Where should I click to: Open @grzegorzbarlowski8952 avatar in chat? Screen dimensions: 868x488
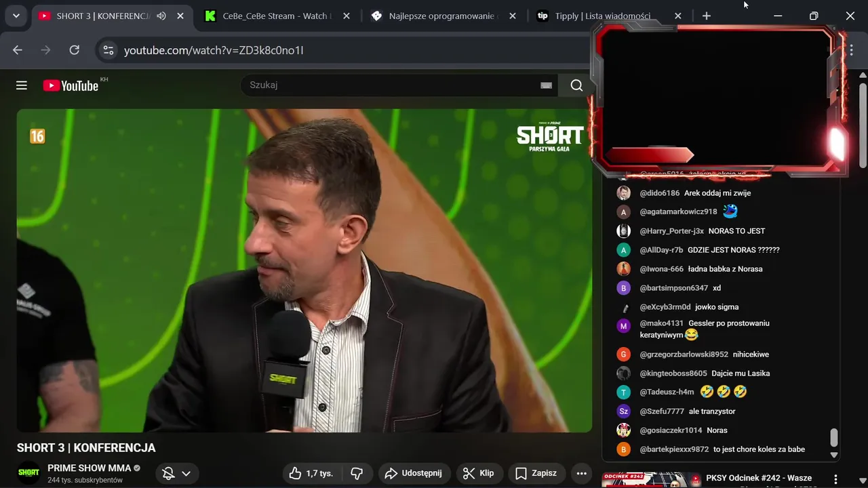[x=623, y=354]
